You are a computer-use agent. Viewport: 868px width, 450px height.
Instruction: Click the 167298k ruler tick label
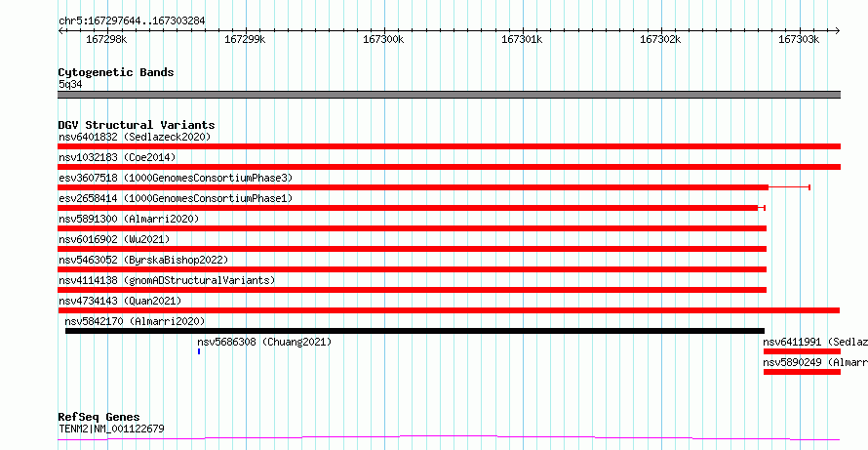tap(107, 39)
